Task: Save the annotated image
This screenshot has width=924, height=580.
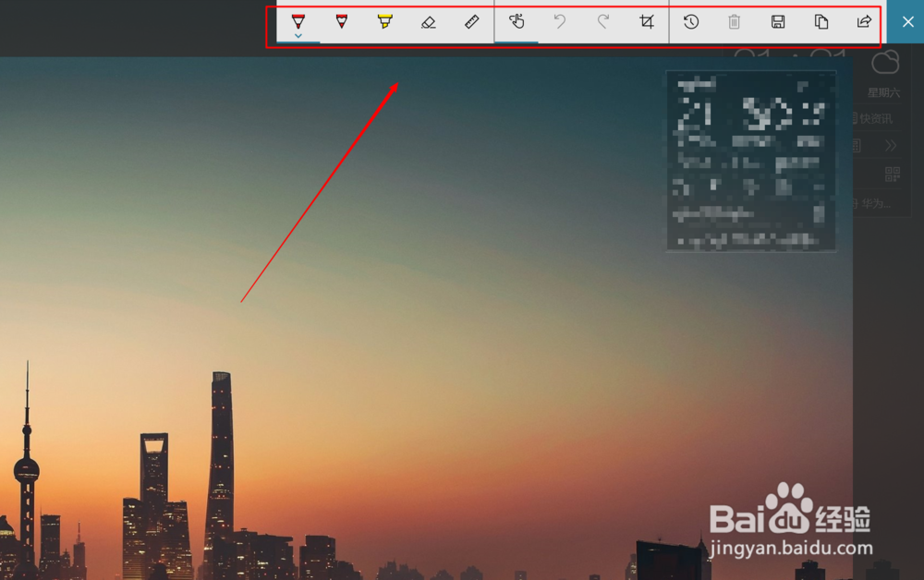Action: pos(777,21)
